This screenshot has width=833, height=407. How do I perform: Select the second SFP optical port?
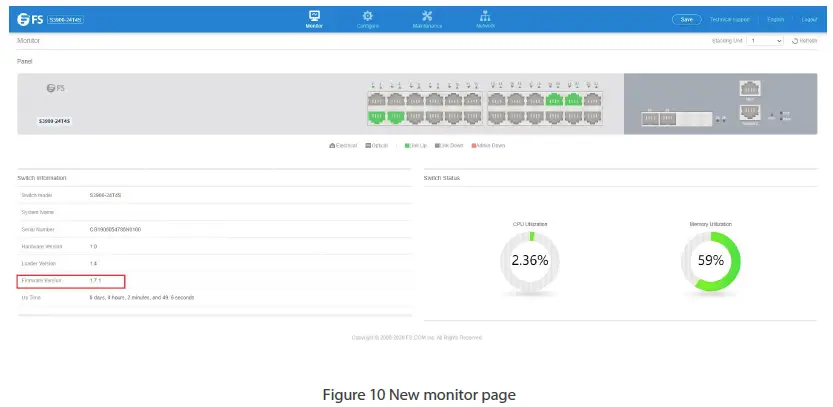coord(668,119)
